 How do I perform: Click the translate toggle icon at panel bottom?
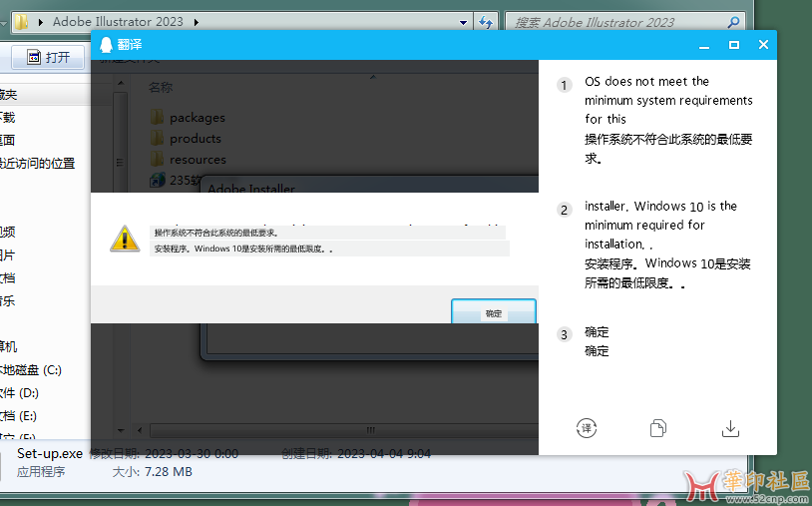[x=587, y=428]
